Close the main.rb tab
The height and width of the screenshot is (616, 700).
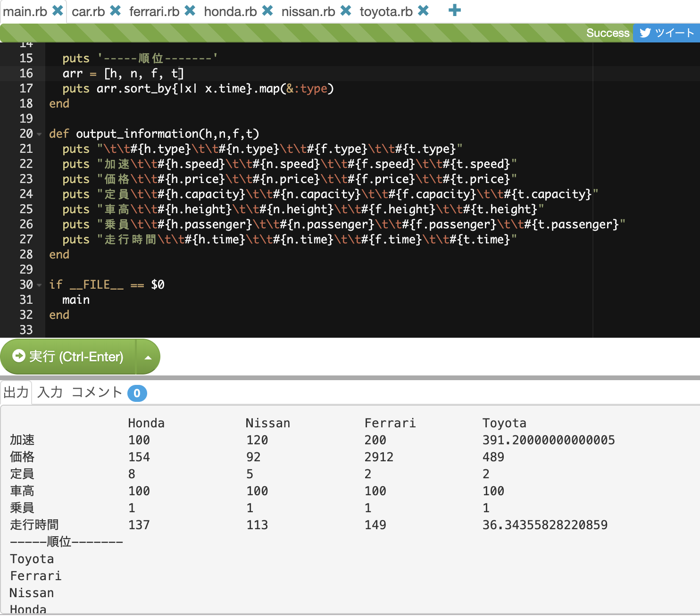pyautogui.click(x=58, y=11)
